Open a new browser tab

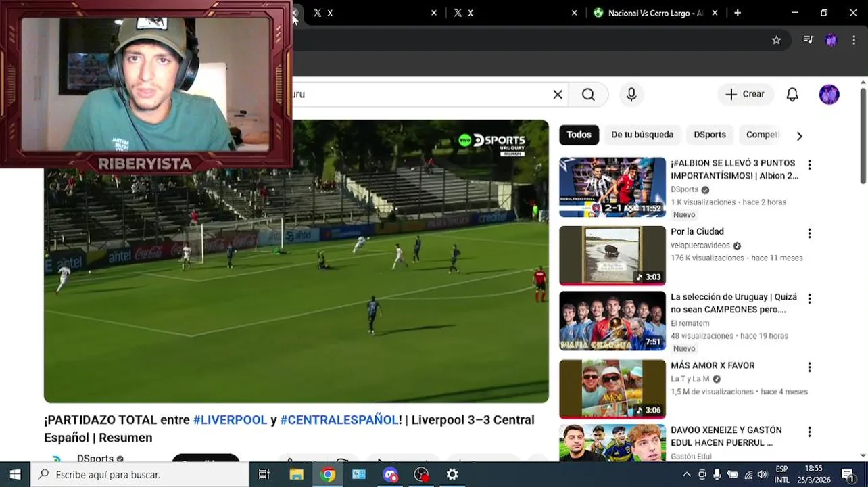[x=738, y=13]
